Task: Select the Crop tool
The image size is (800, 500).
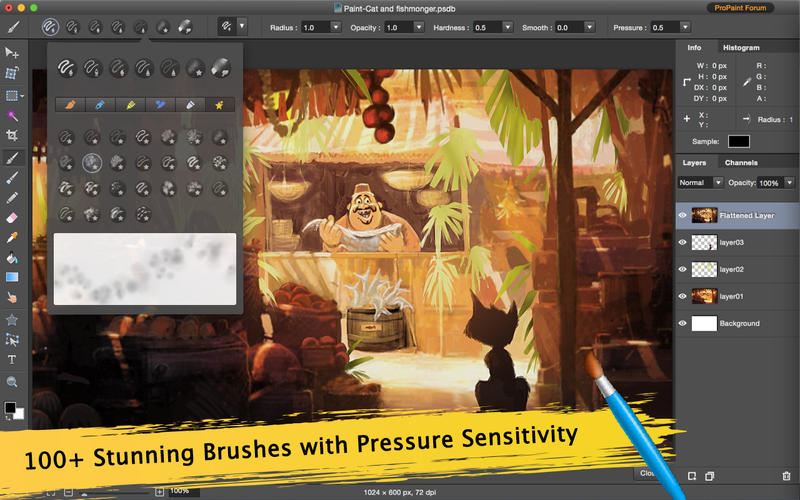Action: (12, 135)
